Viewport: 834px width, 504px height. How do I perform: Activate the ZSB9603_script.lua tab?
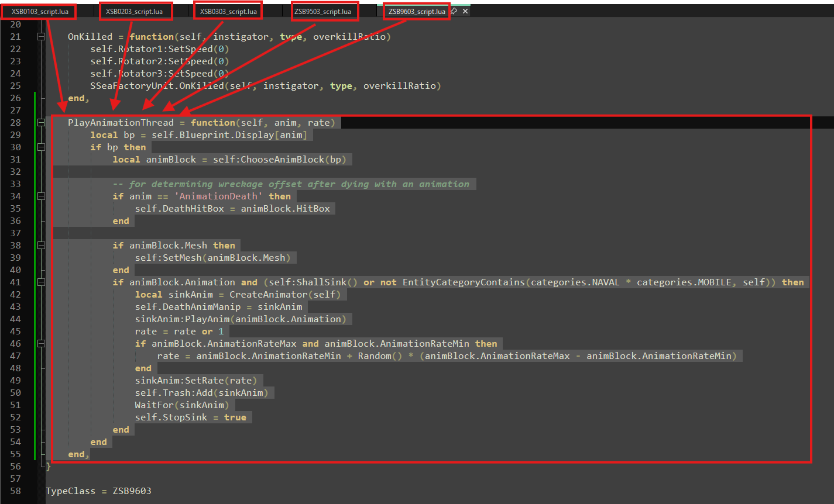click(417, 11)
